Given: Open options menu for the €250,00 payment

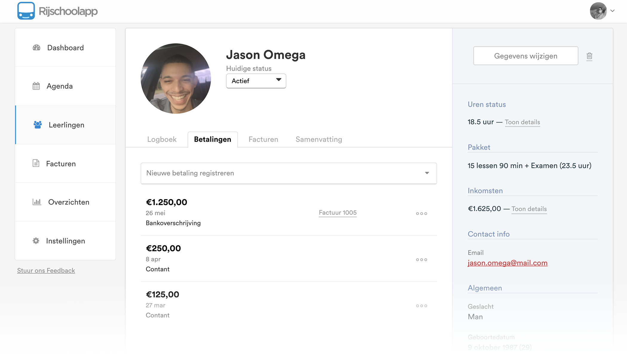Looking at the screenshot, I should (421, 259).
